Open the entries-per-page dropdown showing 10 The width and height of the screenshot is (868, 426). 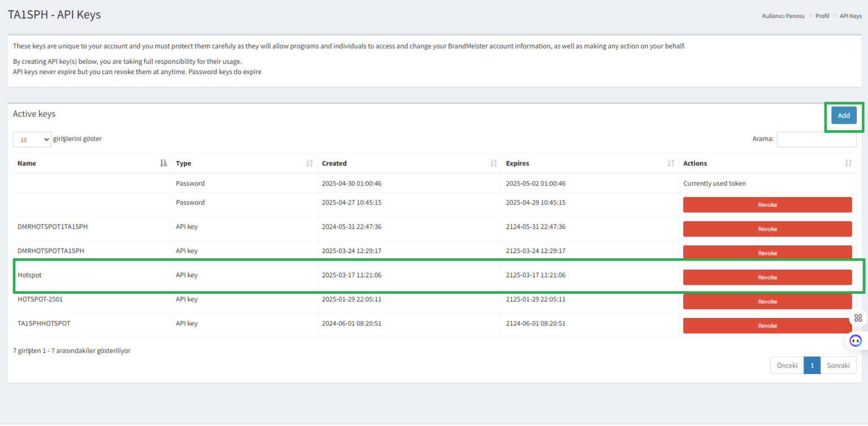32,140
